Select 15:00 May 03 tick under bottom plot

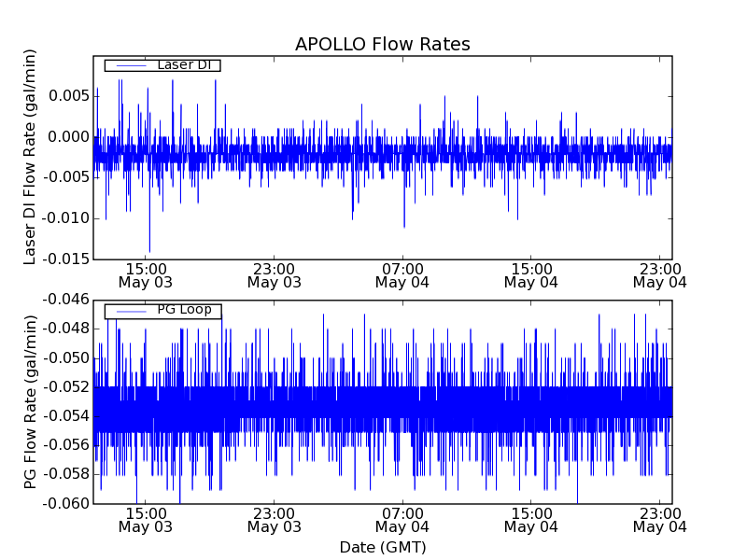click(146, 520)
